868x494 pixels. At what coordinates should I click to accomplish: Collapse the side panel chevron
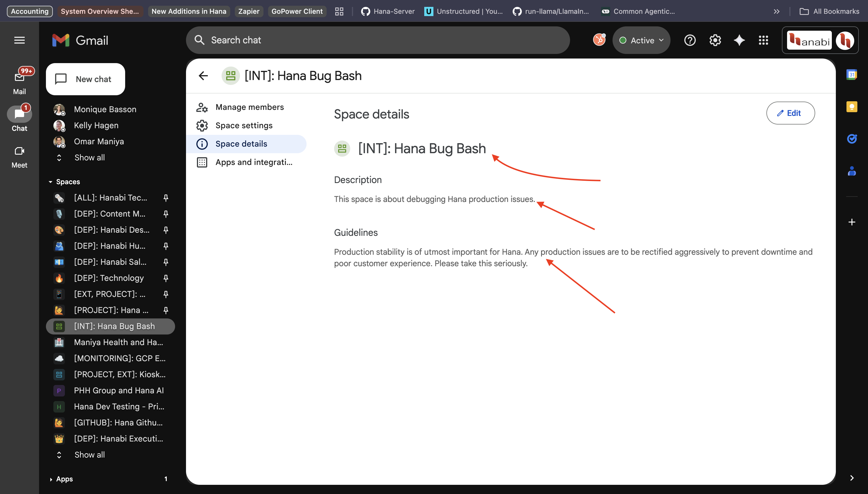click(851, 478)
